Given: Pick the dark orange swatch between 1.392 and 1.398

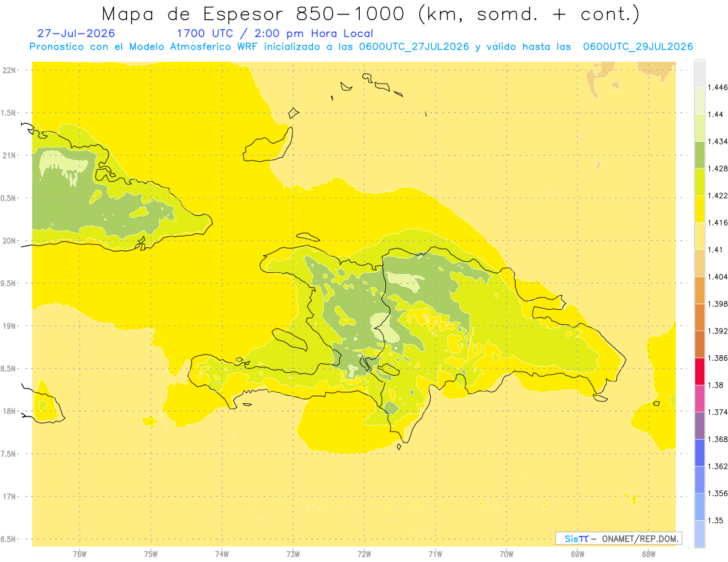Looking at the screenshot, I should pyautogui.click(x=699, y=317).
